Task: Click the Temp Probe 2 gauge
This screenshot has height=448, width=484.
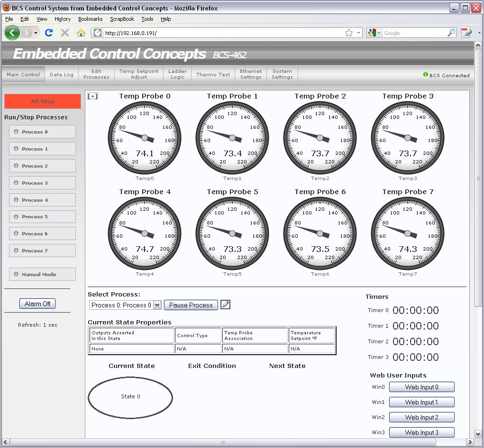Action: click(x=320, y=138)
